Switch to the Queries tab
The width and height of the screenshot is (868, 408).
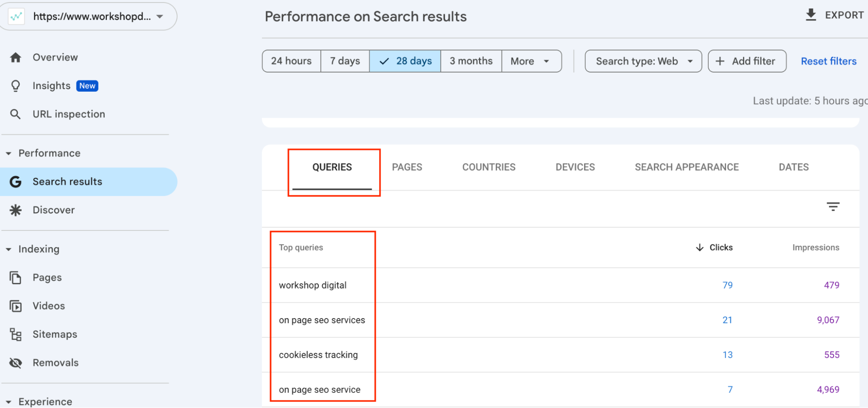pyautogui.click(x=332, y=167)
